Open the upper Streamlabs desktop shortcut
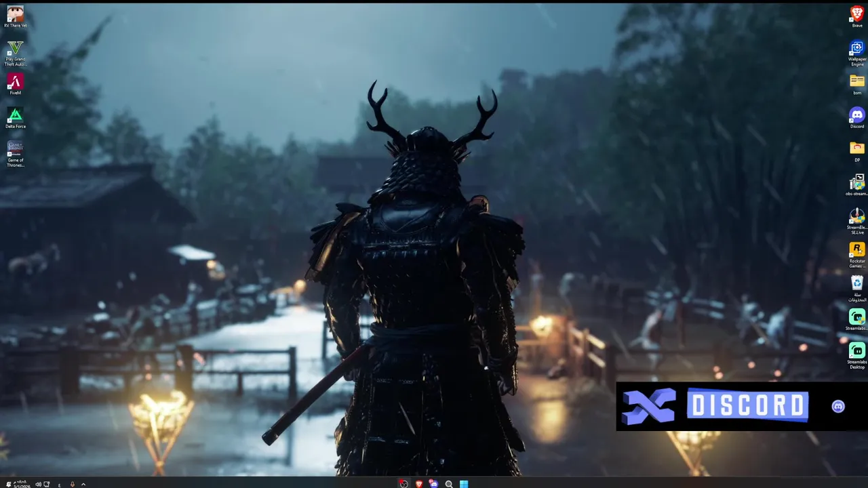 tap(857, 320)
